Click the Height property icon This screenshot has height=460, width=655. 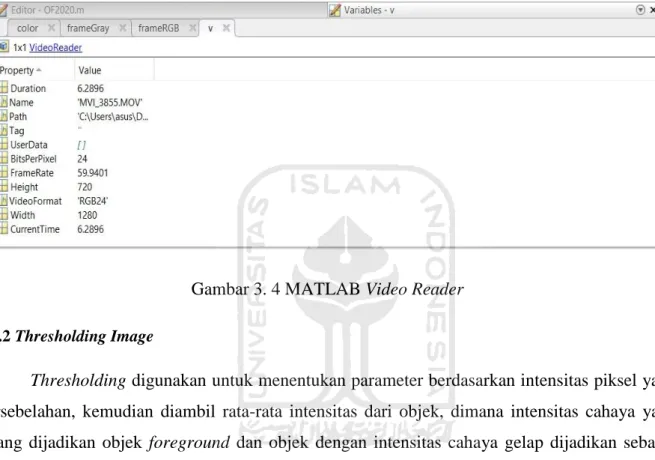pyautogui.click(x=4, y=187)
